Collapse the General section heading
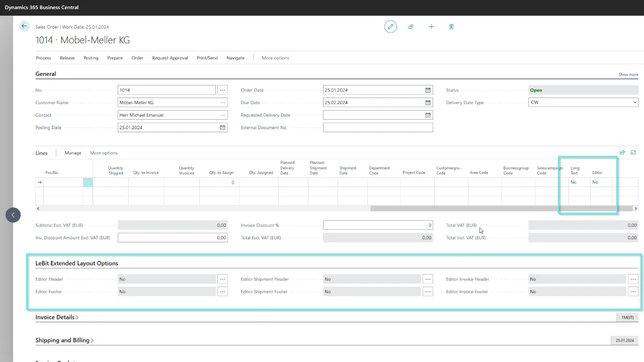This screenshot has height=362, width=644. [x=46, y=74]
